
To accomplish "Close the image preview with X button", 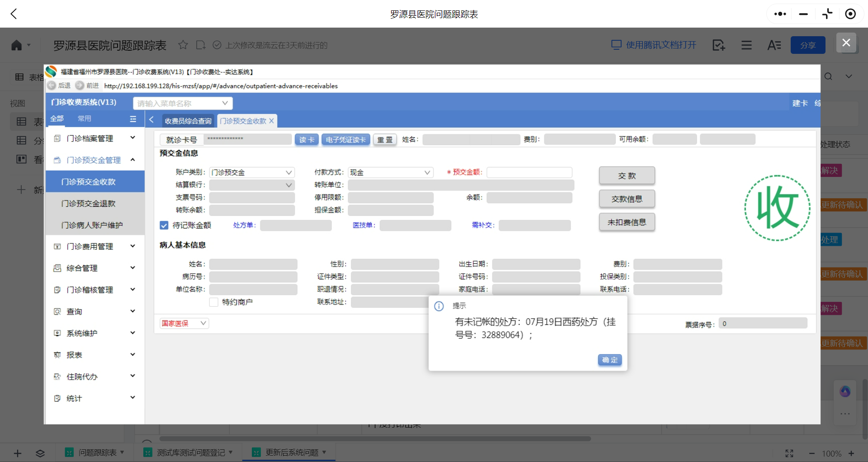I will pyautogui.click(x=846, y=43).
